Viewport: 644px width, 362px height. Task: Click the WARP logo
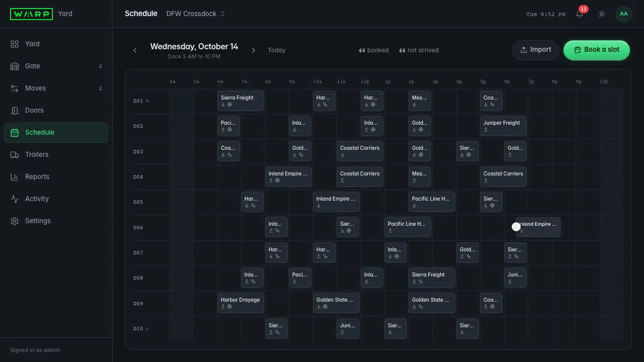[x=31, y=14]
